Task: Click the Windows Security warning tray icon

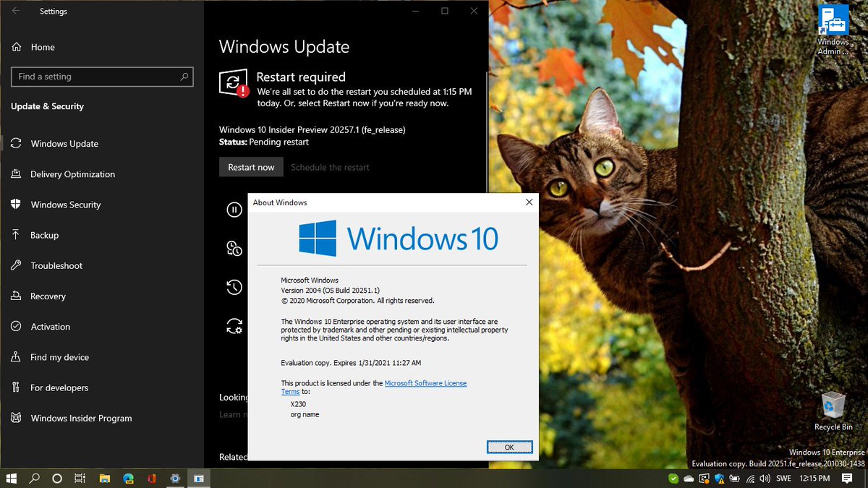Action: coord(719,479)
